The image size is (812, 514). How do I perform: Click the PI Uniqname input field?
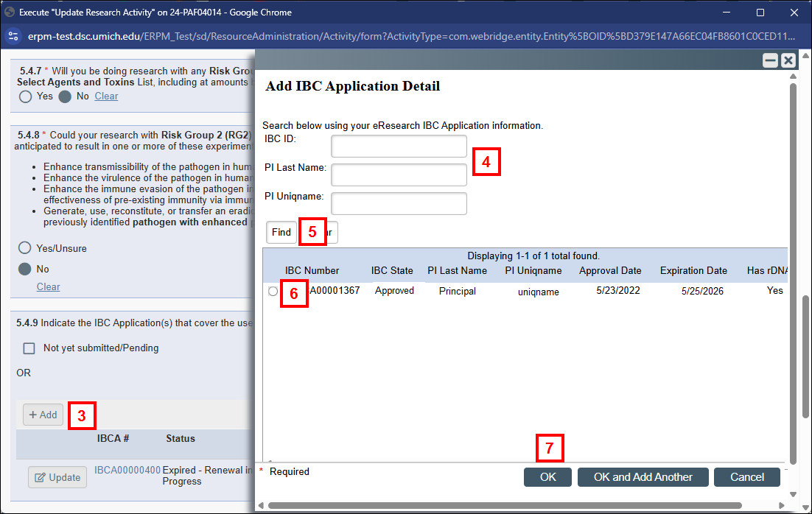[x=398, y=203]
